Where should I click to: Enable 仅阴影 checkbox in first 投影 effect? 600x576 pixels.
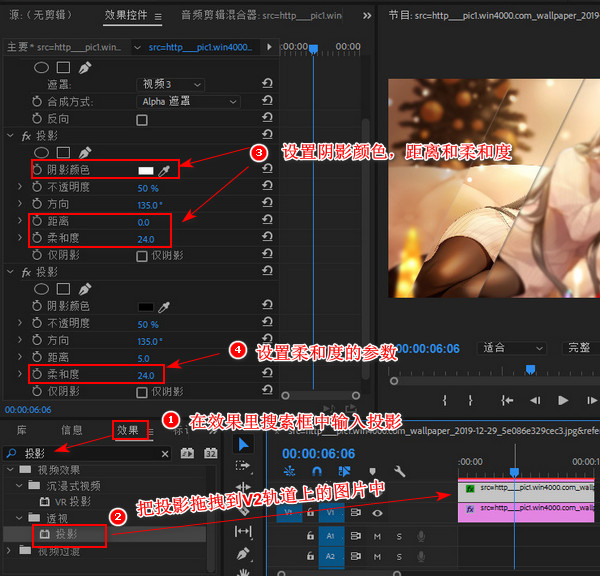click(x=142, y=256)
